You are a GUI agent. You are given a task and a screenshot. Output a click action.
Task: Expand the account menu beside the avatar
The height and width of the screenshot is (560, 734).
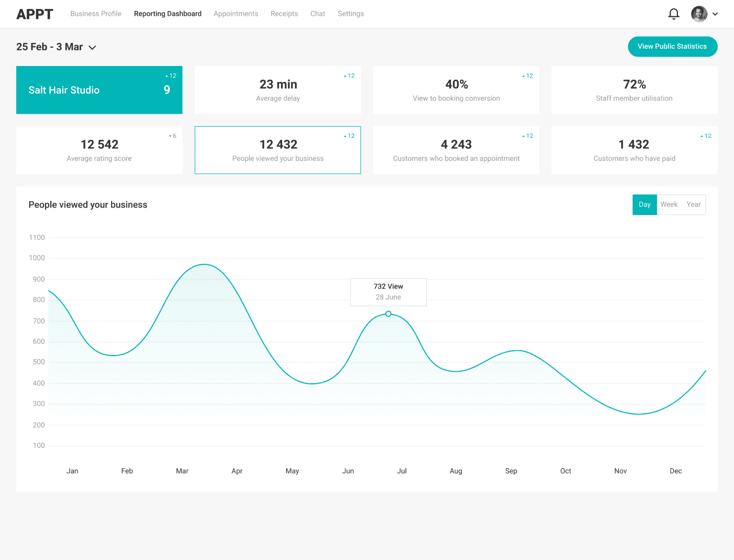[715, 14]
